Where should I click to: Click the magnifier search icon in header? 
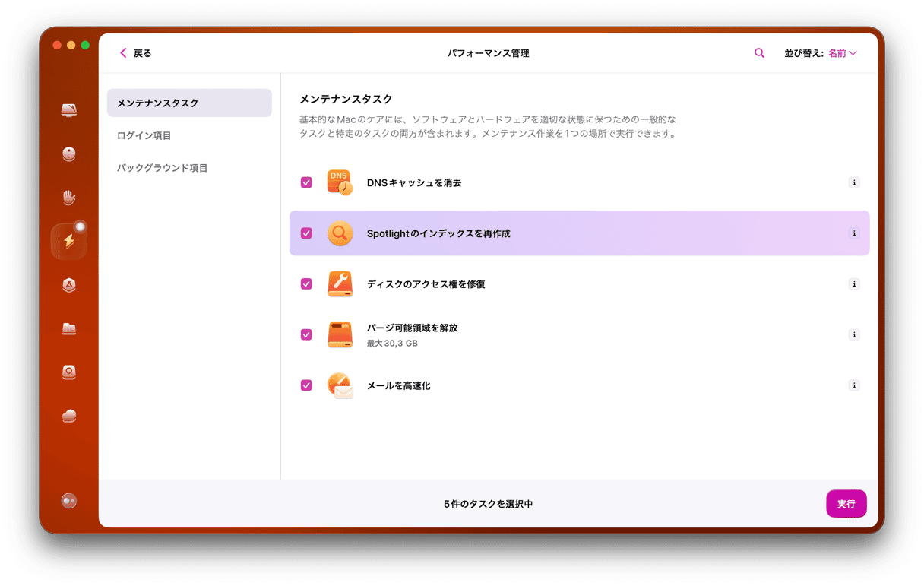point(759,53)
